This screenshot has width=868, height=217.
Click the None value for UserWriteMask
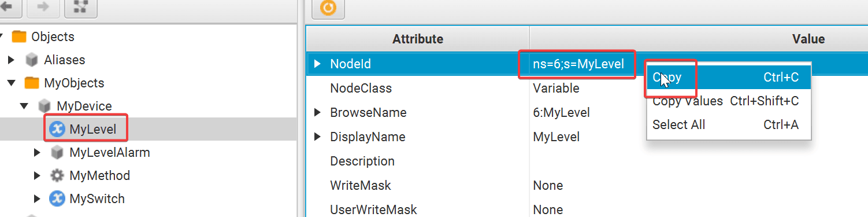[548, 209]
